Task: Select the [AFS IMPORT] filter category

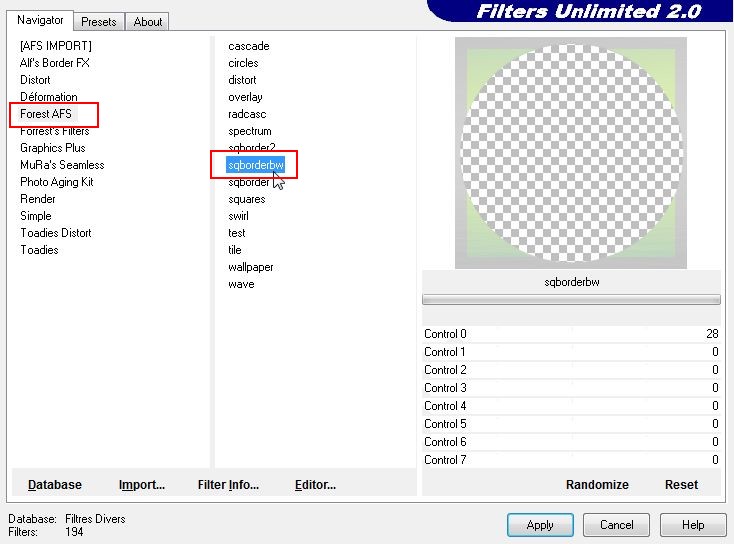Action: 56,46
